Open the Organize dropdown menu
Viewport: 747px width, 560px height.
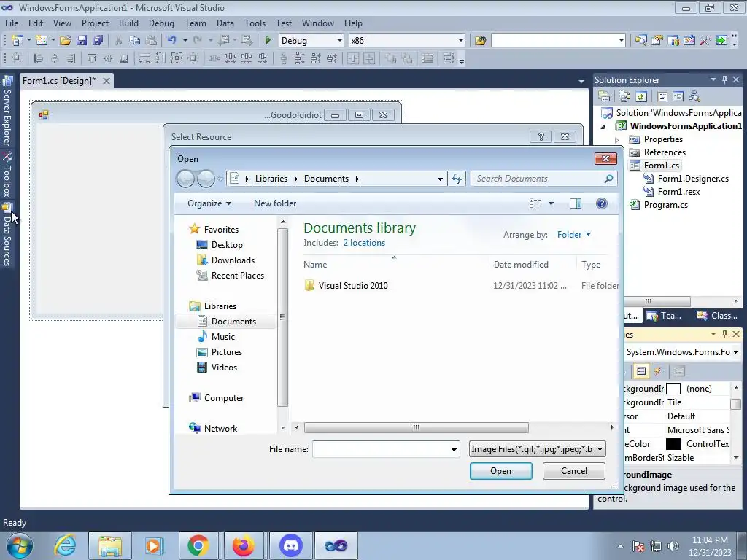tap(209, 203)
